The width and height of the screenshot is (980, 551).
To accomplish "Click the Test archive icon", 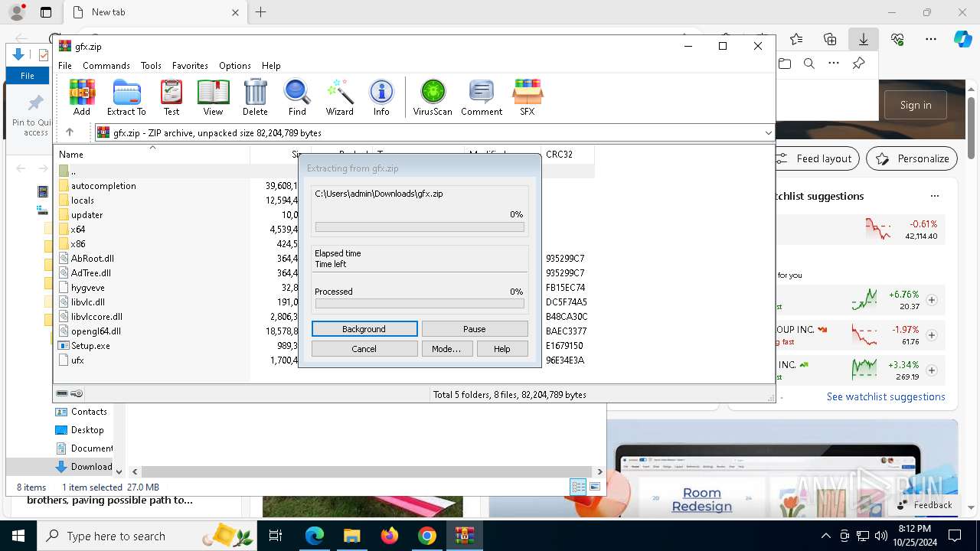I will point(171,97).
